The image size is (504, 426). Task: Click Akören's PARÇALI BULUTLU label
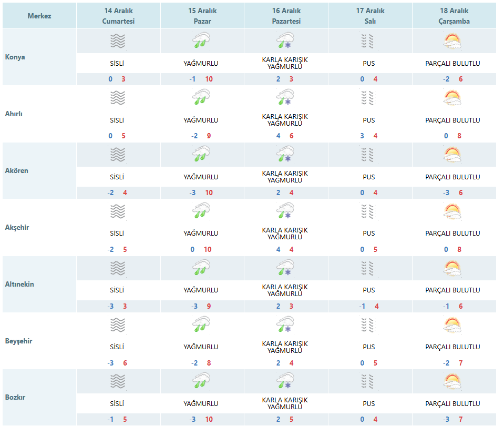coord(452,177)
